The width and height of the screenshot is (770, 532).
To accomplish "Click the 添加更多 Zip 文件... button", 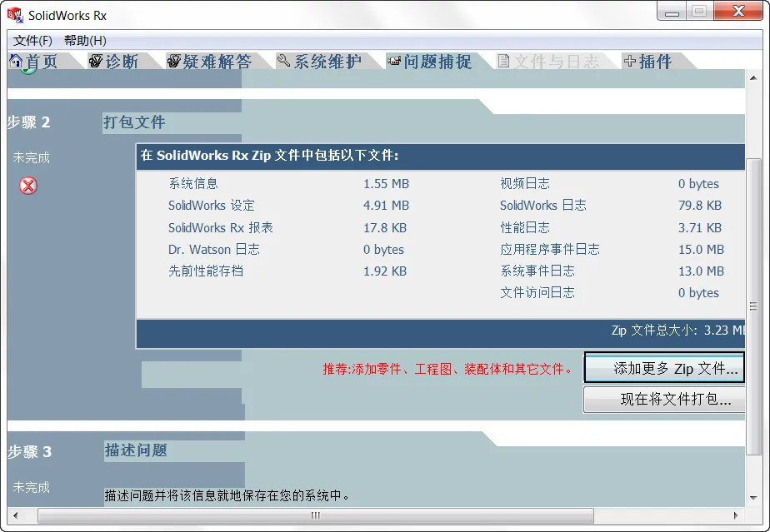I will click(664, 368).
